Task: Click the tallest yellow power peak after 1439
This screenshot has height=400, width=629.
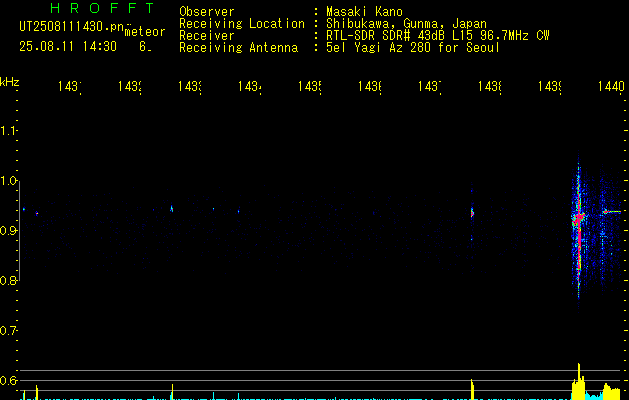Action: 578,381
